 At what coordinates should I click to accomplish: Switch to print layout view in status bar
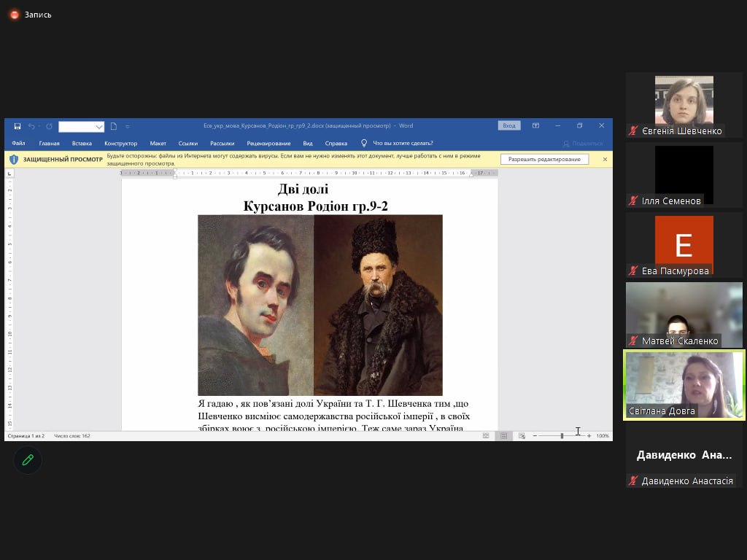503,436
